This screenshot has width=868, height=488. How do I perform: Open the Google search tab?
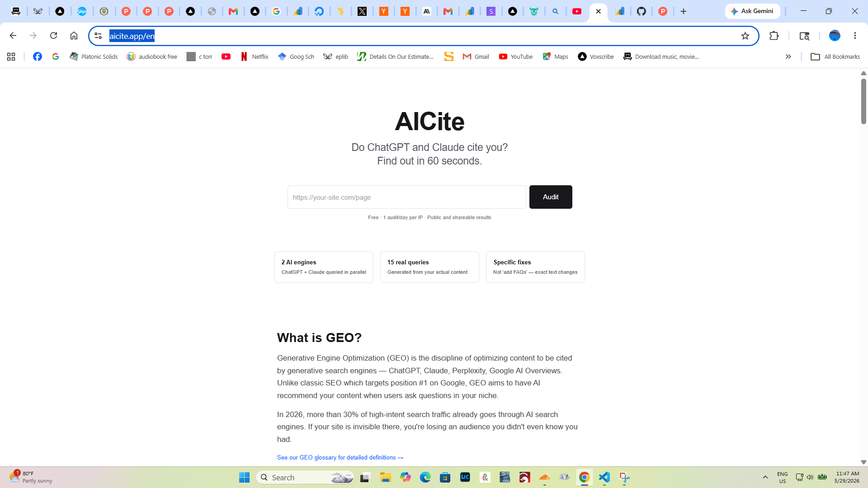[x=276, y=11]
